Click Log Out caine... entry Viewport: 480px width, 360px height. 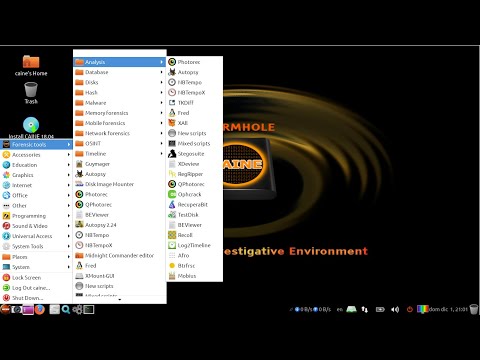point(36,288)
